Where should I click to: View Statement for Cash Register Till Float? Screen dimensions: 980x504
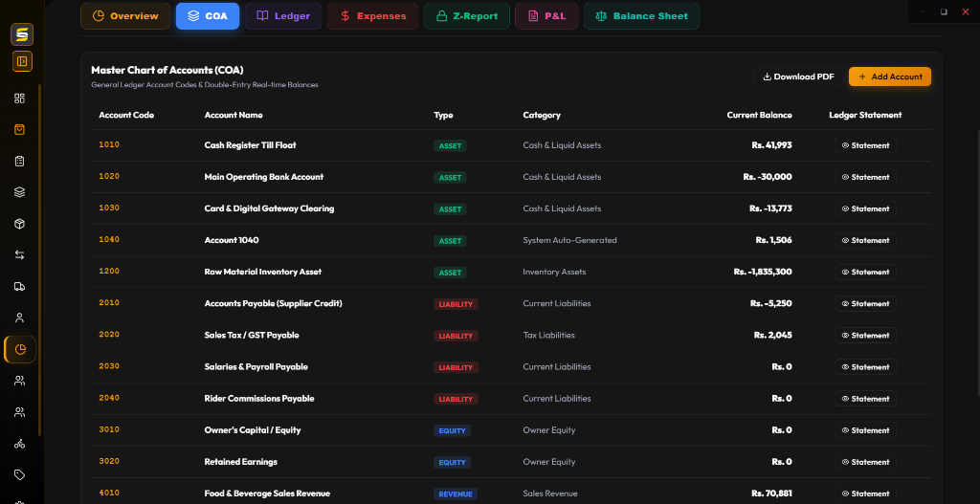pyautogui.click(x=865, y=145)
